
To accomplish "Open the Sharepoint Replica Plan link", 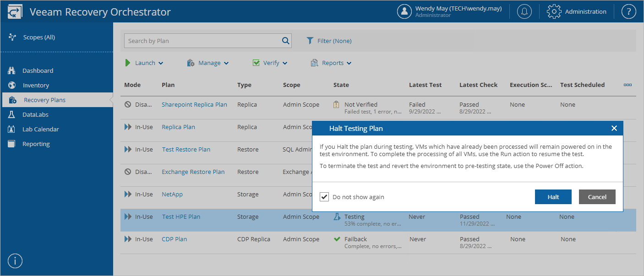I will pos(194,104).
